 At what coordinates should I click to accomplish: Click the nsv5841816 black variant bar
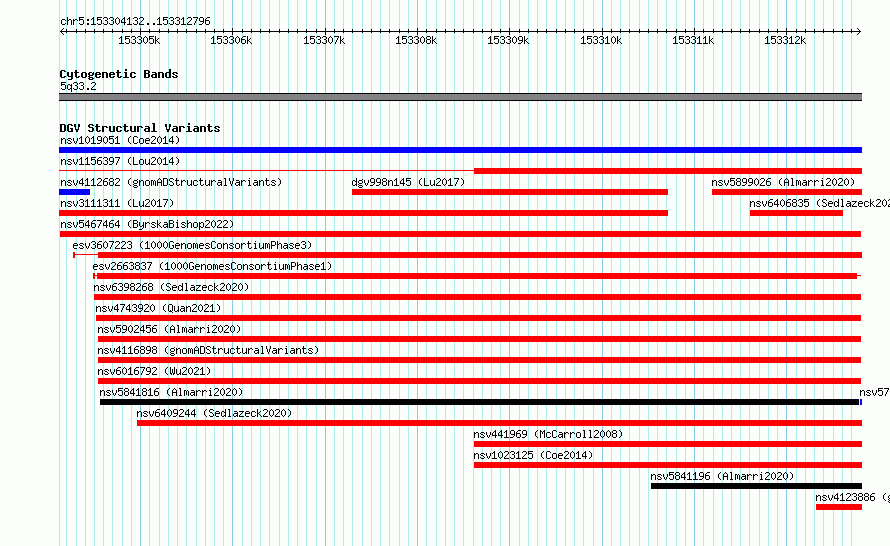point(480,402)
